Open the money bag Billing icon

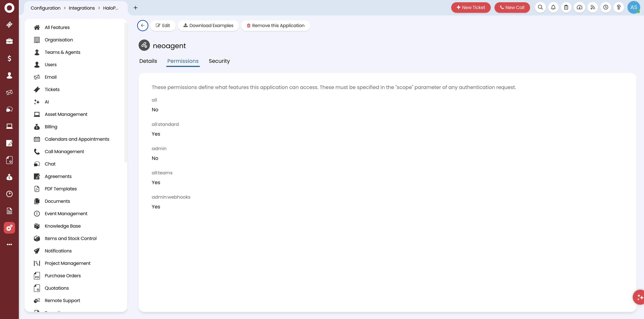point(9,177)
